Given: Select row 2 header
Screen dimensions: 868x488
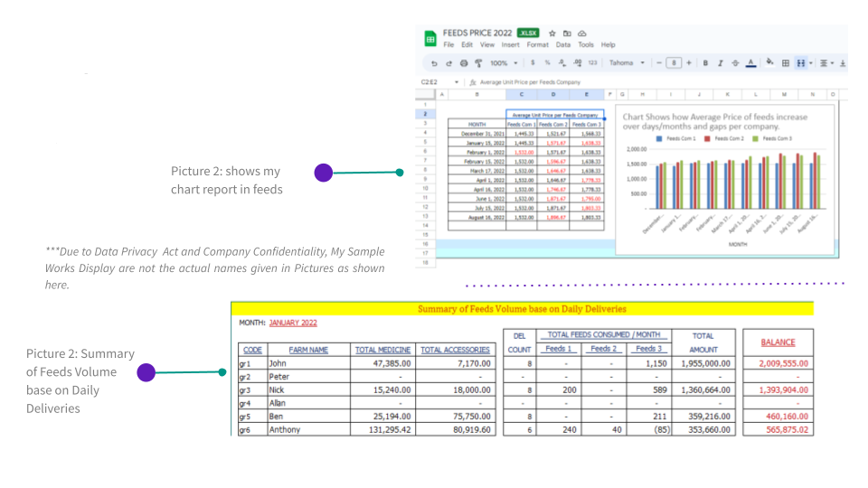Looking at the screenshot, I should coord(425,114).
